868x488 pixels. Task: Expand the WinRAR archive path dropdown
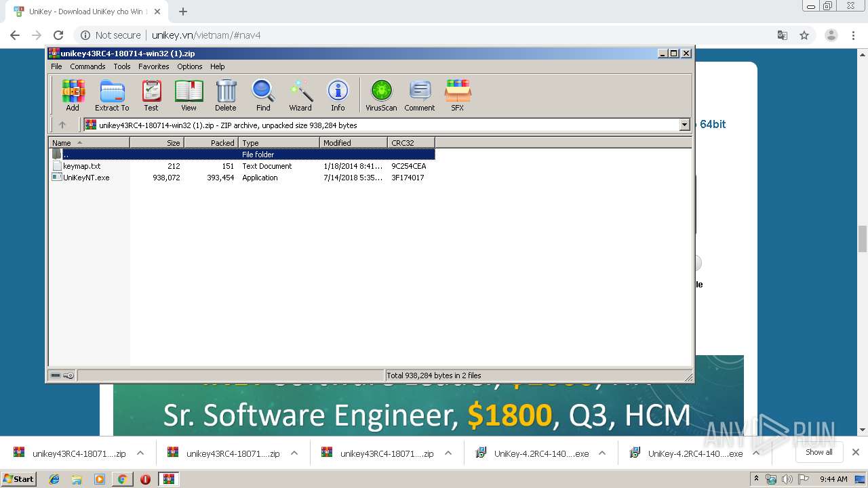click(x=684, y=125)
